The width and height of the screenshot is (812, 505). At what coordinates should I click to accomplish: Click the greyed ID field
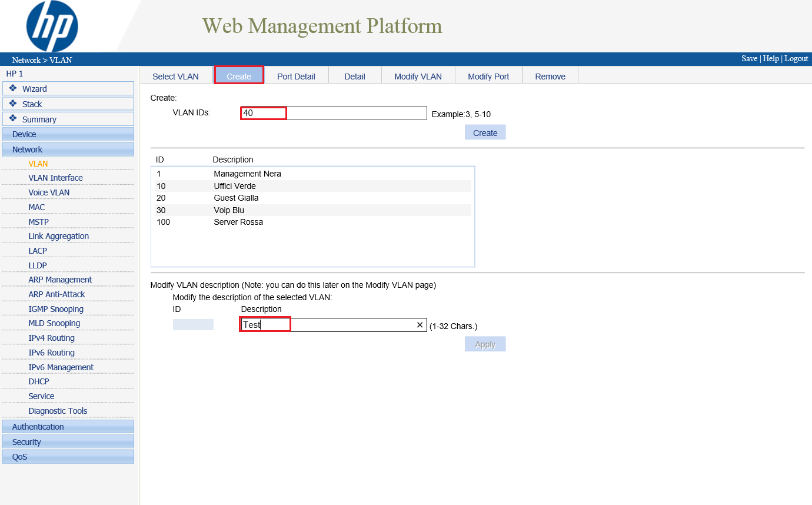point(193,324)
